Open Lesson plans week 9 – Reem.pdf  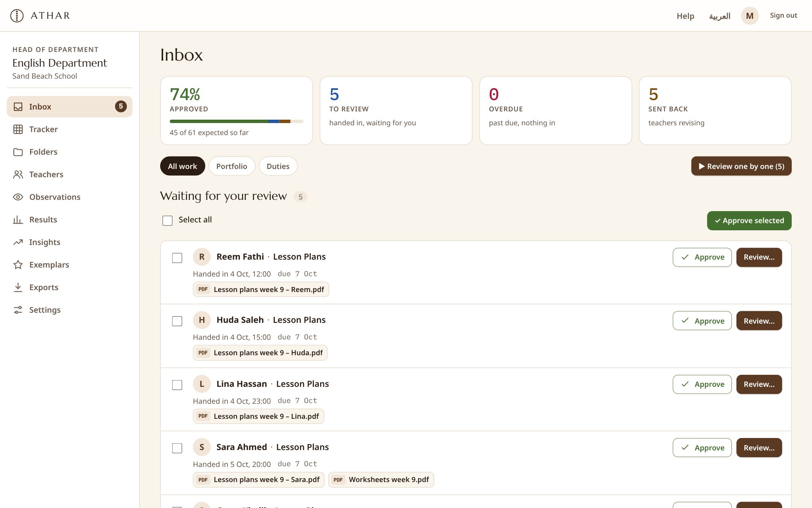[261, 289]
